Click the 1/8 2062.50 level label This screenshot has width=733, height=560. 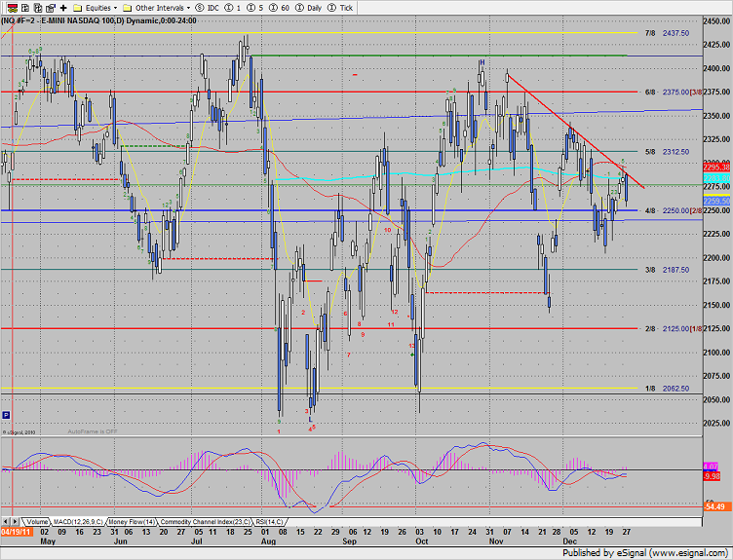pos(667,389)
